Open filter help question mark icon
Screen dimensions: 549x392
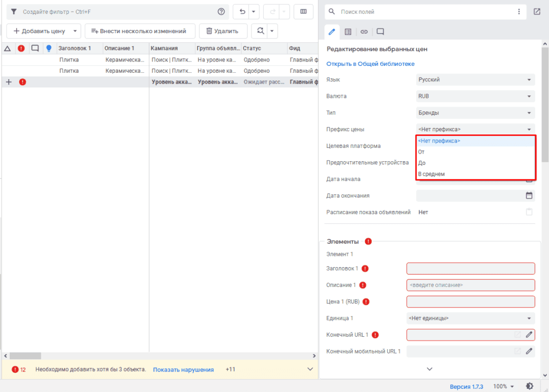221,12
